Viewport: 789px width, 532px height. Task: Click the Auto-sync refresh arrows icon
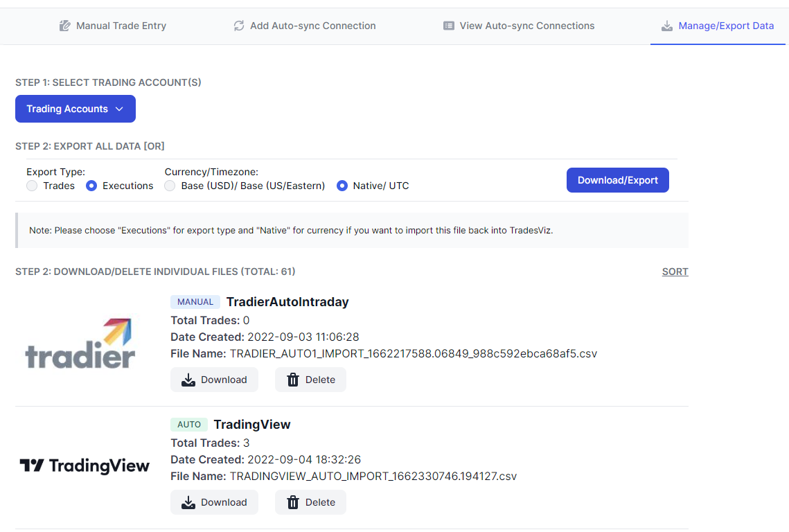(239, 26)
